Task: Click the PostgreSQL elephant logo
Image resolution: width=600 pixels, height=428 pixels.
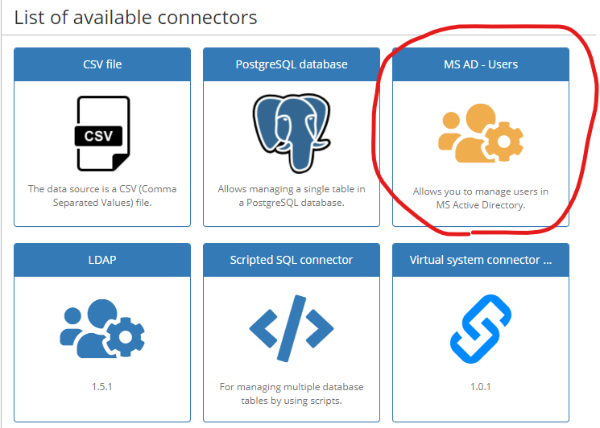Action: [x=292, y=133]
